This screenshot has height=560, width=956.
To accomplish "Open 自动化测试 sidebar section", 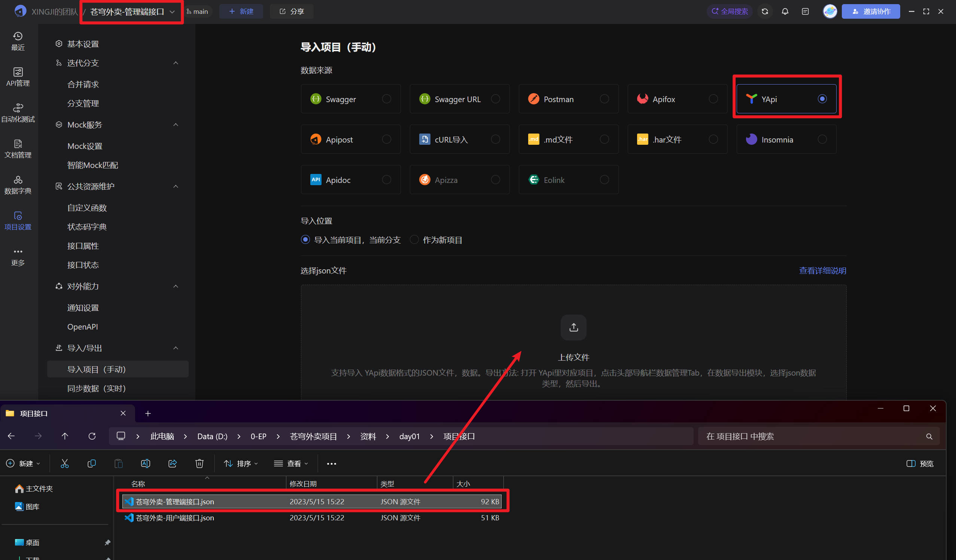I will tap(18, 113).
